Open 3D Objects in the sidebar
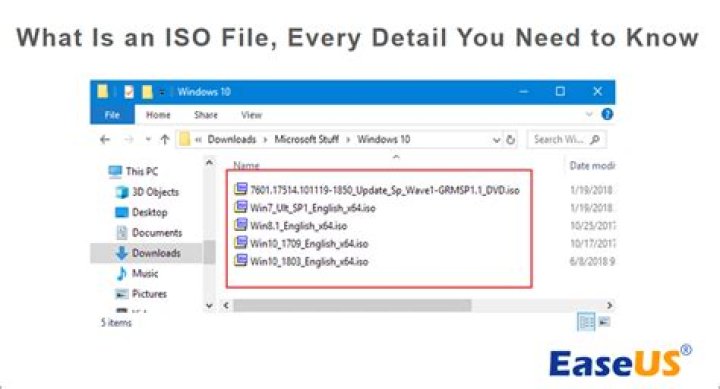 click(x=147, y=192)
